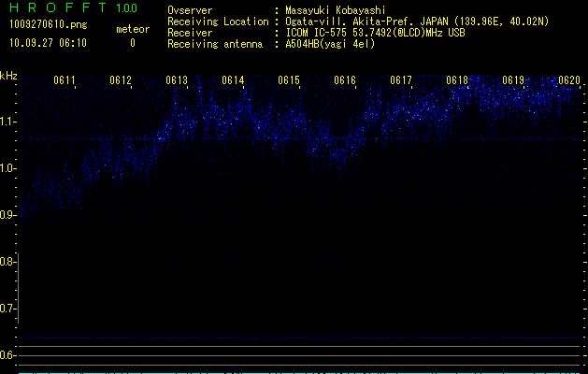Click the observer name Masayuki Kobayashi

(x=336, y=10)
